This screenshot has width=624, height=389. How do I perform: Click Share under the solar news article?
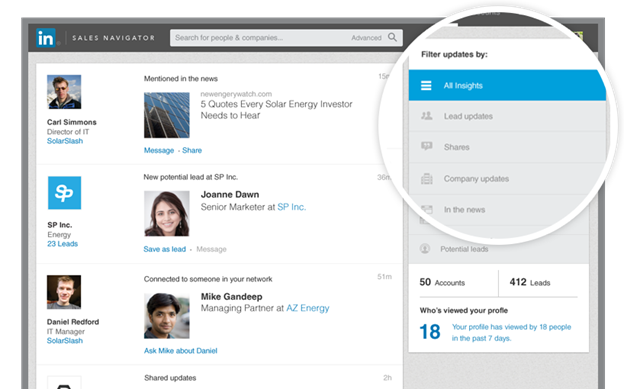[192, 151]
